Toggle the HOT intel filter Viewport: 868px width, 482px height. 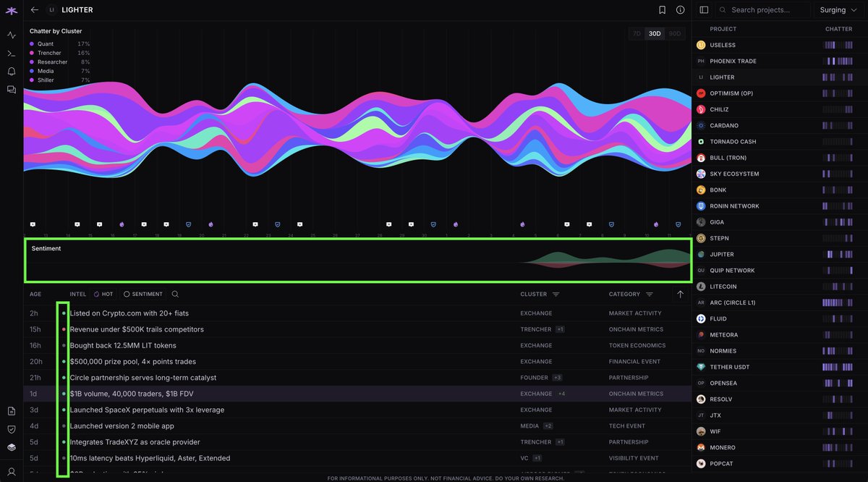(x=103, y=295)
